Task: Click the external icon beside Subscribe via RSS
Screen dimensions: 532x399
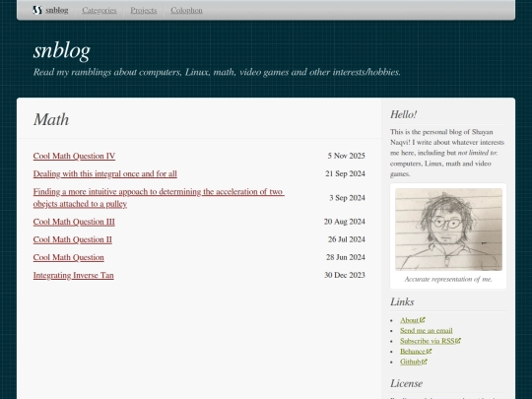Action: coord(458,341)
